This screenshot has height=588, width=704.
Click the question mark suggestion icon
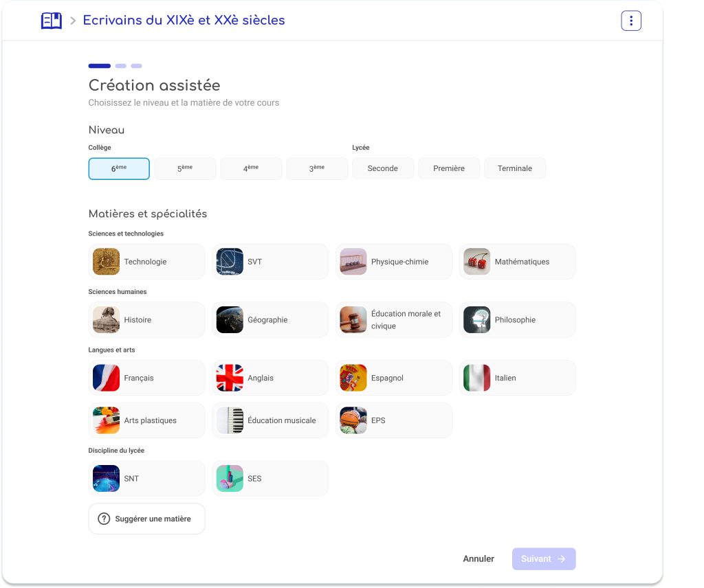pyautogui.click(x=104, y=519)
